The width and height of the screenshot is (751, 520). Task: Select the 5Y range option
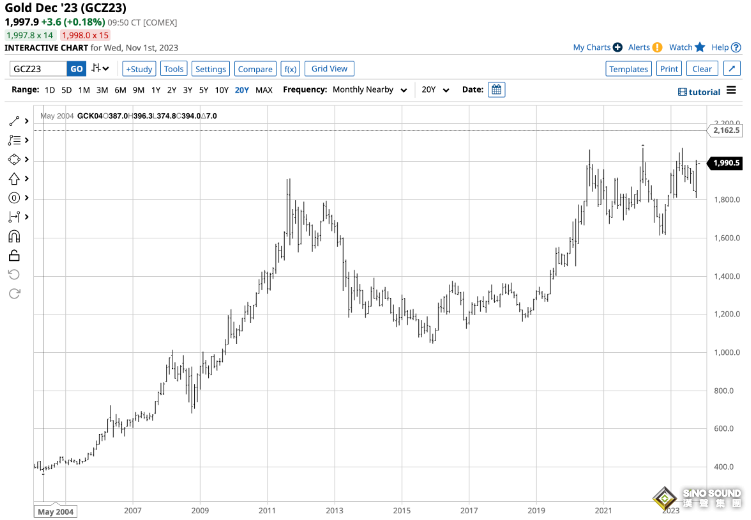(x=203, y=90)
